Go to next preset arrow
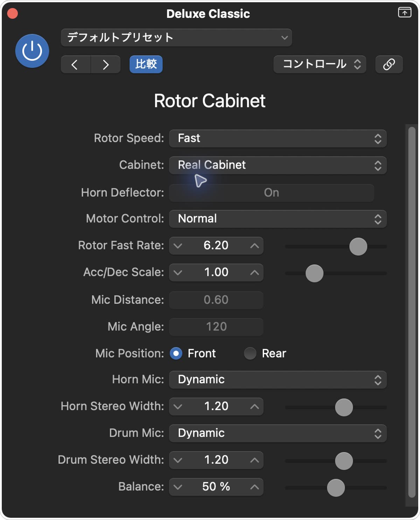The width and height of the screenshot is (420, 520). point(106,64)
